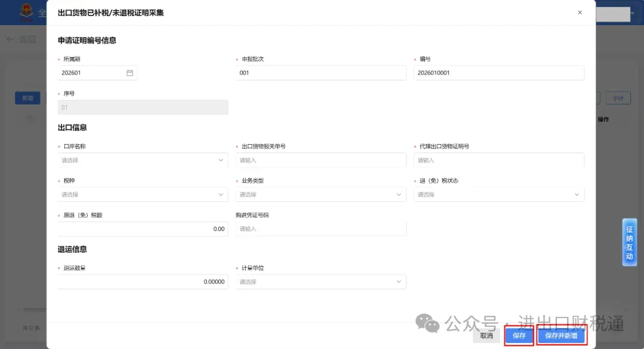Click the 新增 button in background page
Screen dimensions: 644x349
tap(27, 98)
